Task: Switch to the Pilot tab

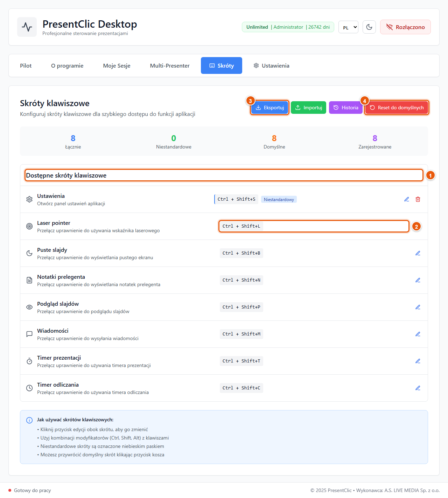Action: [x=26, y=65]
